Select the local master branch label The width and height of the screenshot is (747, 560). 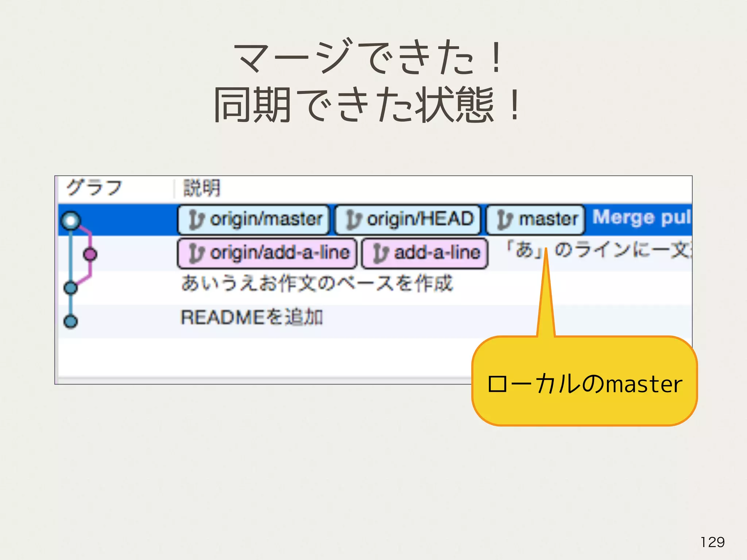pyautogui.click(x=548, y=219)
